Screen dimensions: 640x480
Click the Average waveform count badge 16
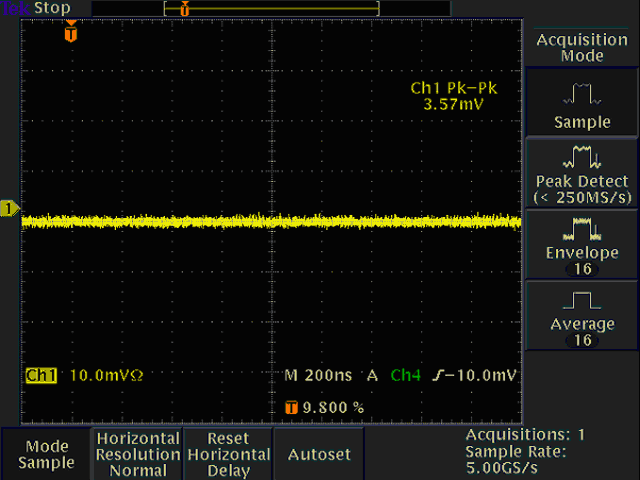[583, 341]
